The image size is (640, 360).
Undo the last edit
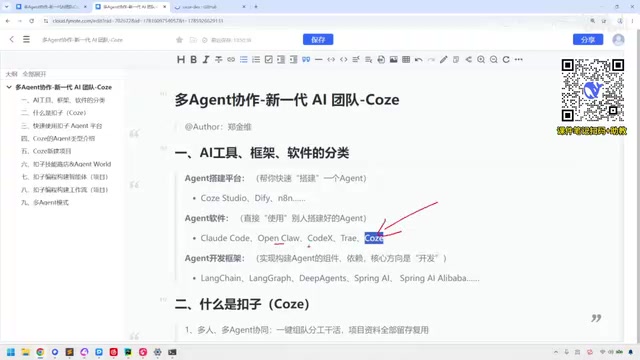pyautogui.click(x=418, y=60)
